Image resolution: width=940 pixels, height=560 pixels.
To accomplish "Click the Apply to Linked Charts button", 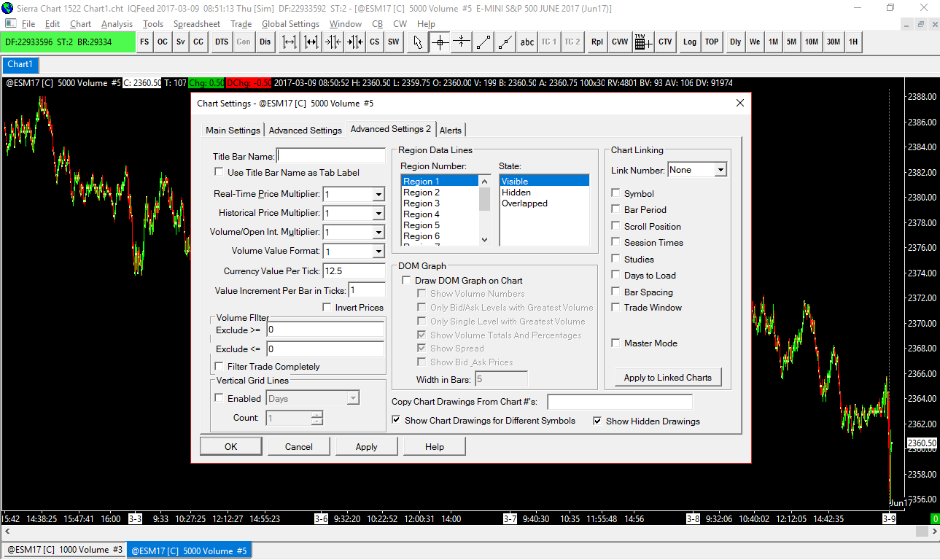I will coord(667,378).
